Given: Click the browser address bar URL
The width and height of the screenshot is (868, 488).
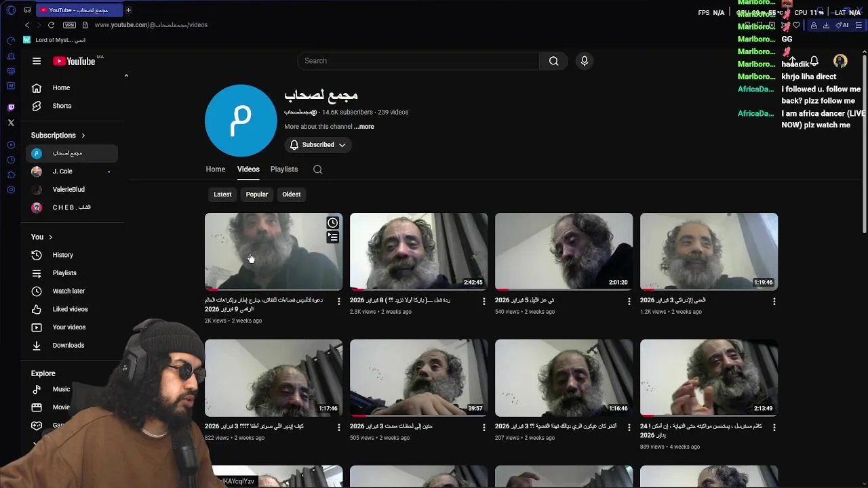Looking at the screenshot, I should (151, 25).
